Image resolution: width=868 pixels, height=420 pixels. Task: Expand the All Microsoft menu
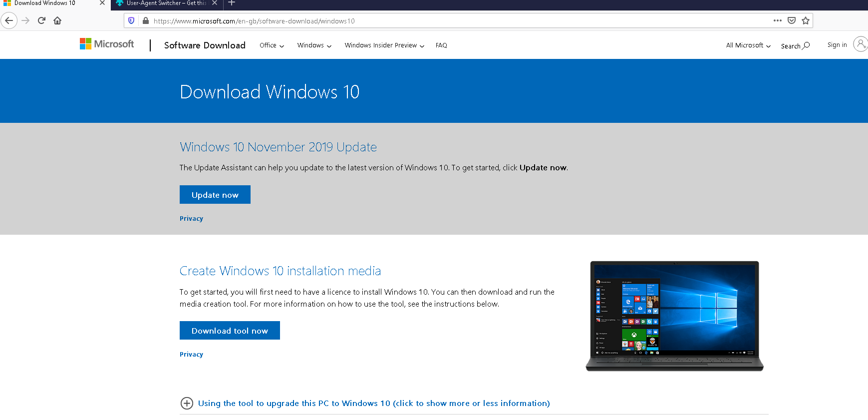click(x=748, y=45)
